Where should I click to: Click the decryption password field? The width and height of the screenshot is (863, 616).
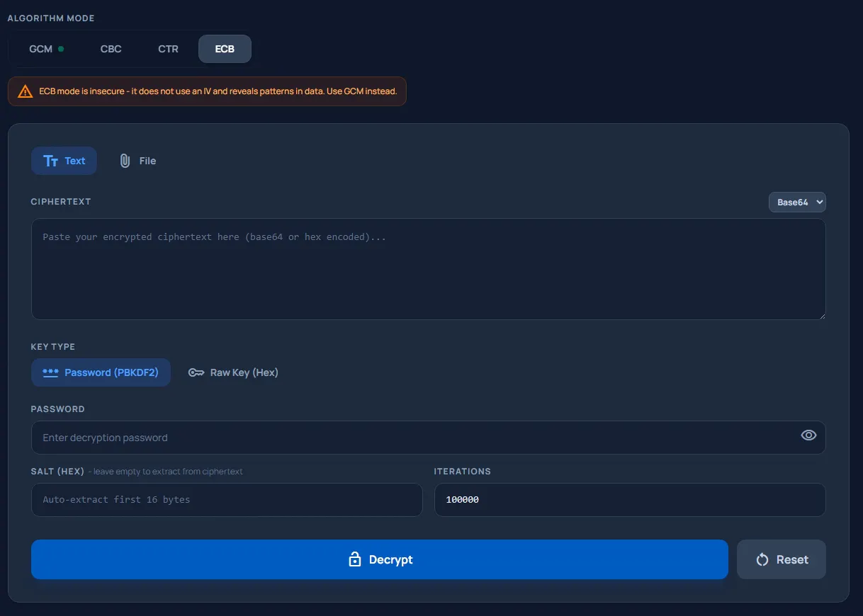tap(429, 438)
